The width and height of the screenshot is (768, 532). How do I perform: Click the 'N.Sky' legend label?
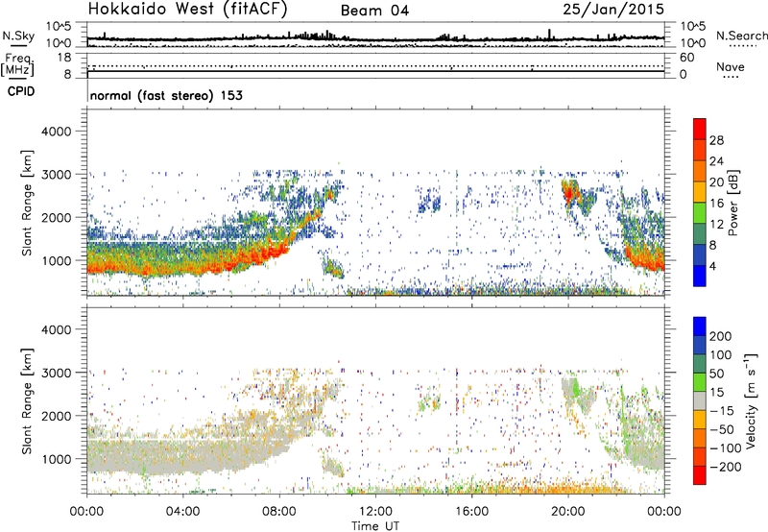click(18, 36)
